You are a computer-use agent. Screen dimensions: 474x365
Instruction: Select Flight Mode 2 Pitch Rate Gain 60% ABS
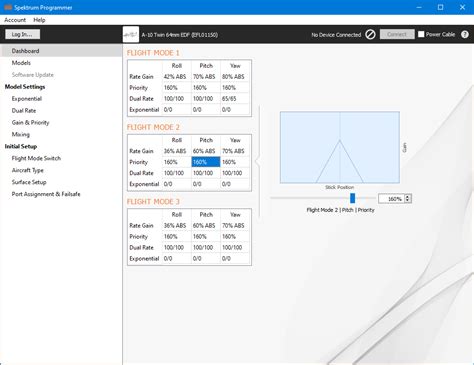[206, 151]
